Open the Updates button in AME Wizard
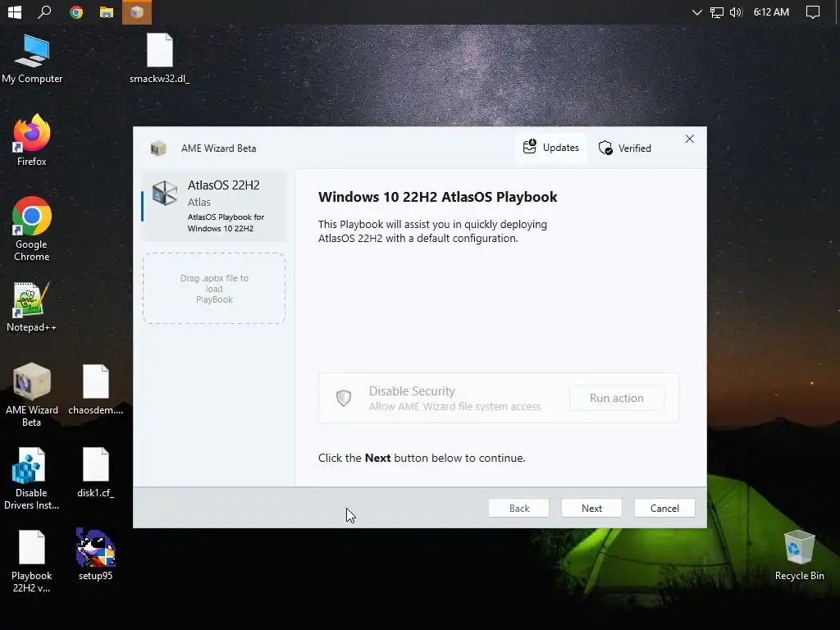840x630 pixels. (x=551, y=148)
